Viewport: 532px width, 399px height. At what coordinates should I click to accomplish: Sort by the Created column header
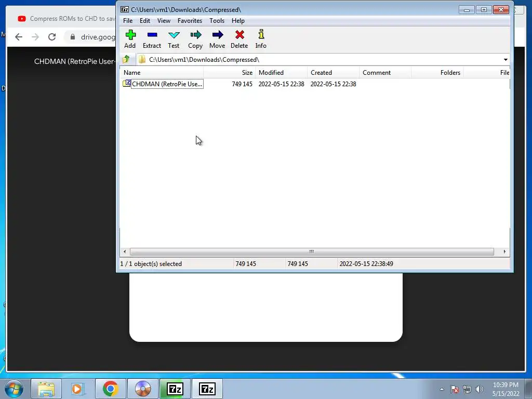coord(333,73)
